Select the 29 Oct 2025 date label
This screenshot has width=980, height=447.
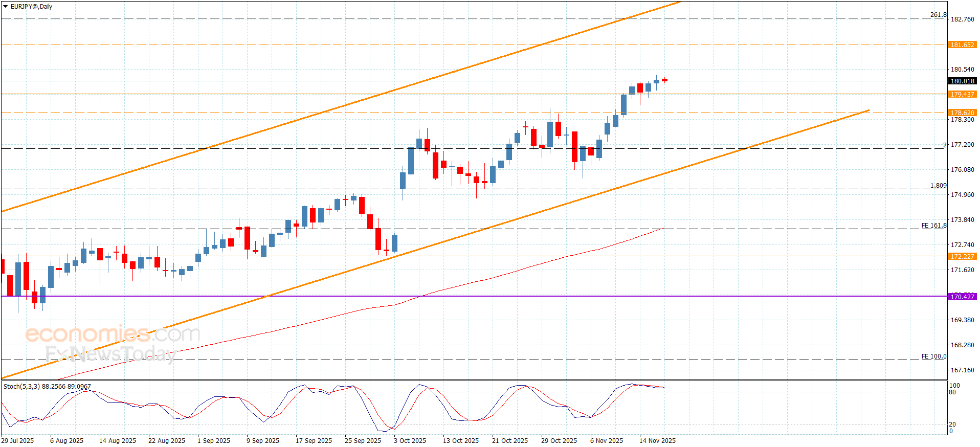click(x=559, y=441)
